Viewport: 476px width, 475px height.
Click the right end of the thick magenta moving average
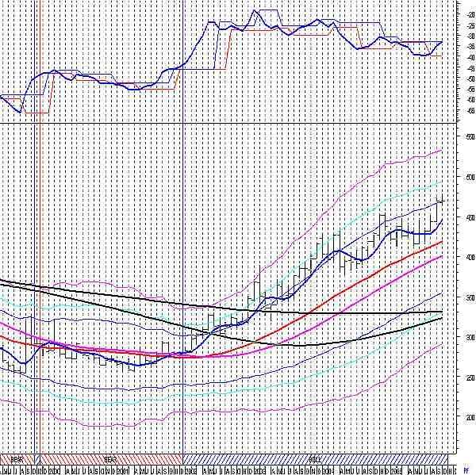point(441,256)
